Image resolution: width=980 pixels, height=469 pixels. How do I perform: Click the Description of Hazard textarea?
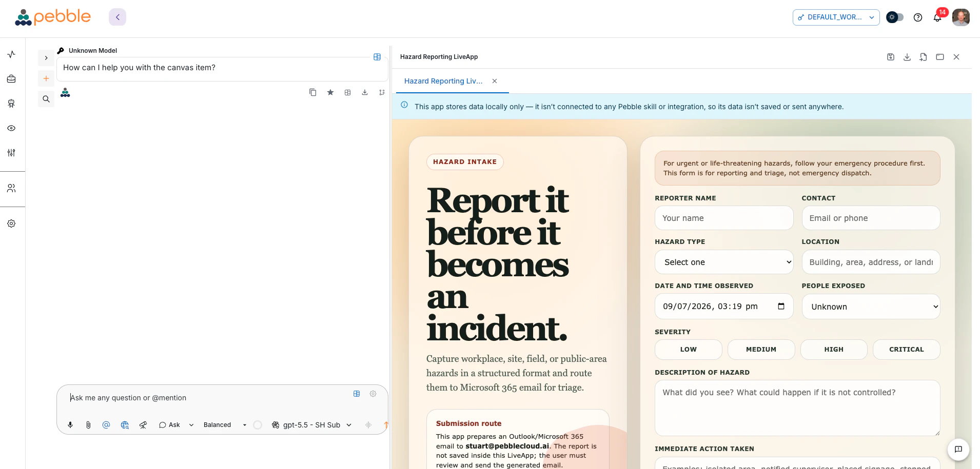click(797, 408)
